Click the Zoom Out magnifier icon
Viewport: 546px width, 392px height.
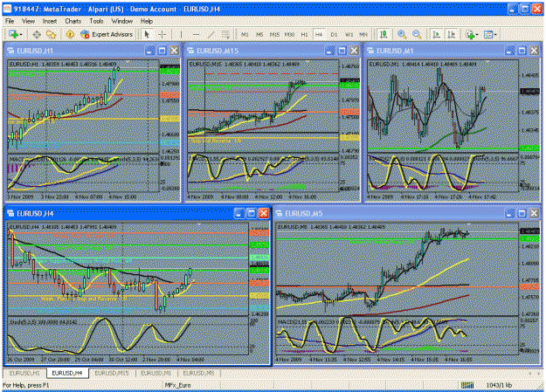point(417,34)
